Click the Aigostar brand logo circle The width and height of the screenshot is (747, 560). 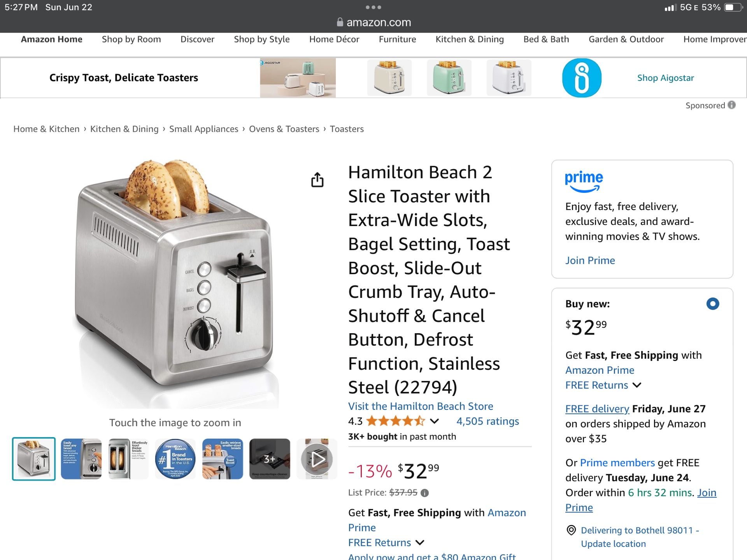point(581,78)
